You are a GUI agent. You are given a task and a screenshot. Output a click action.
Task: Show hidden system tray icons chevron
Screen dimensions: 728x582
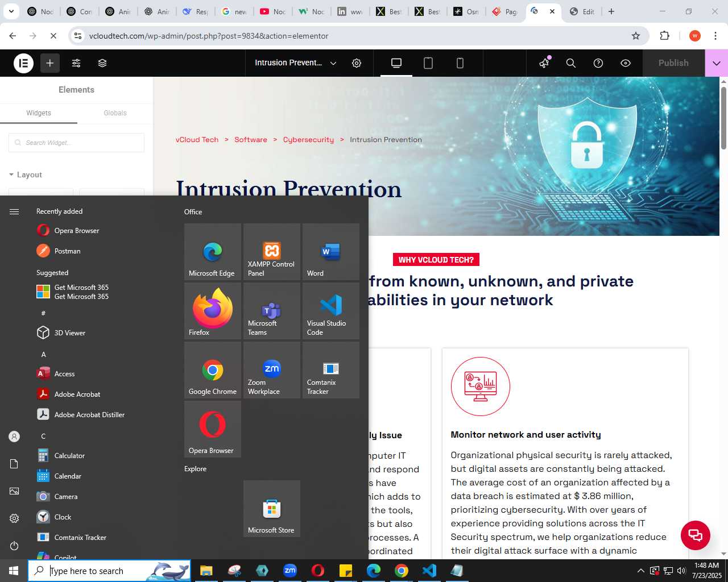coord(641,571)
